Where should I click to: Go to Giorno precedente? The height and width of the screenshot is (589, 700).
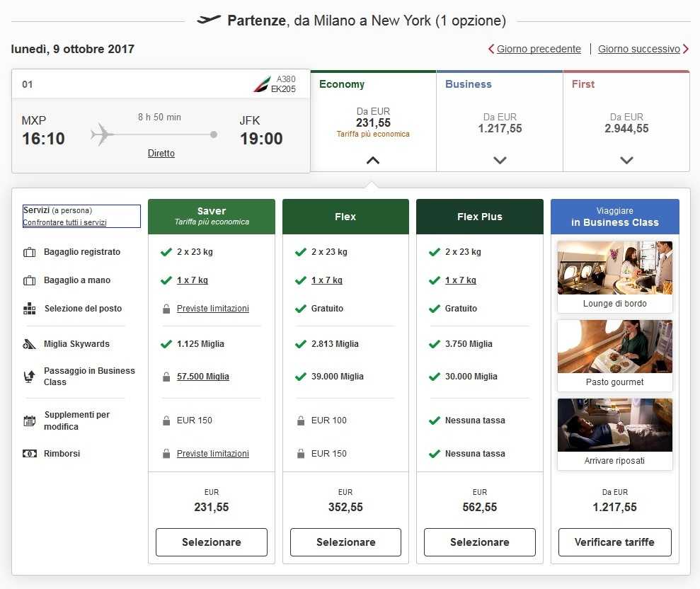(539, 49)
